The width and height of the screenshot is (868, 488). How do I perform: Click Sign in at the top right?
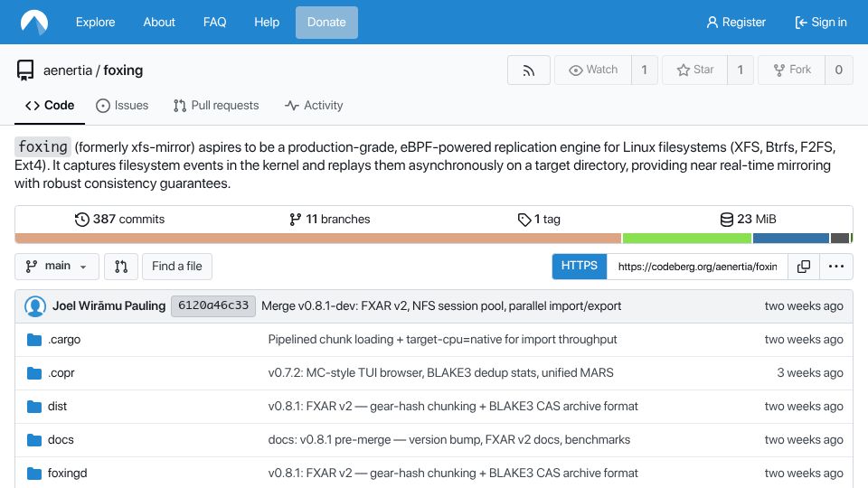tap(821, 22)
